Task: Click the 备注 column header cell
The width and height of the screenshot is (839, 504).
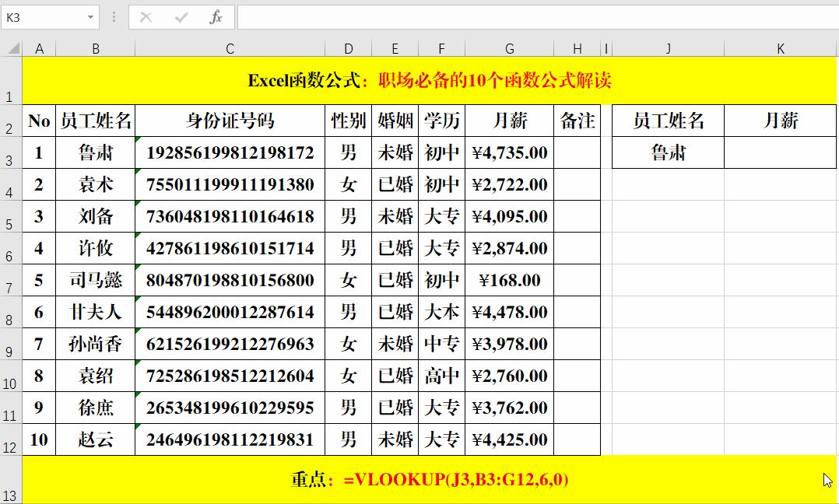Action: coord(577,121)
